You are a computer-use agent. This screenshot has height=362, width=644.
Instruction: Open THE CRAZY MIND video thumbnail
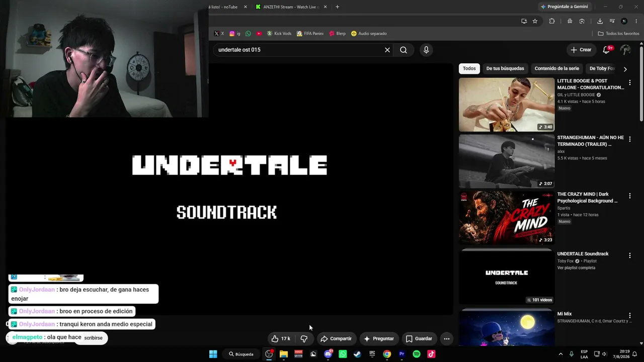click(507, 218)
